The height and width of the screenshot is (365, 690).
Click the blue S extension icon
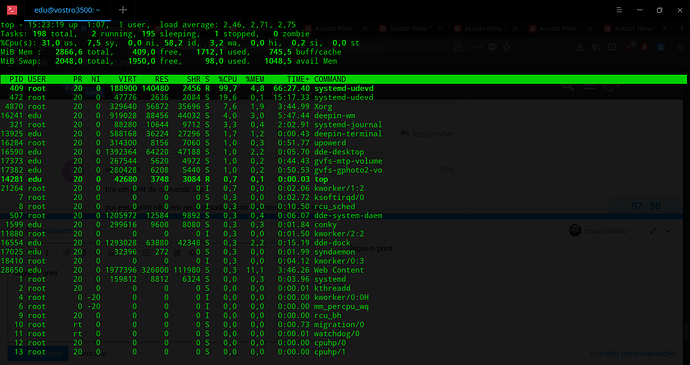(661, 47)
